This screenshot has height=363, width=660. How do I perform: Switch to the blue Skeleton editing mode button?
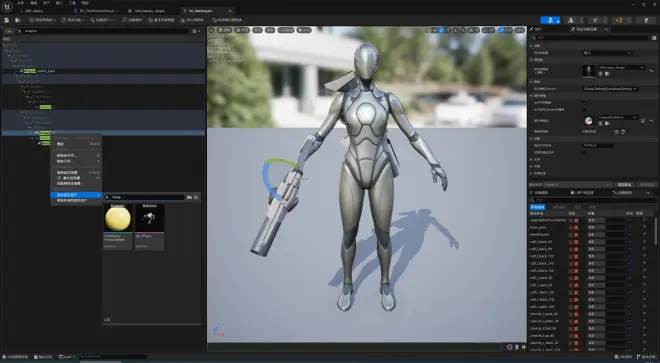click(x=550, y=20)
